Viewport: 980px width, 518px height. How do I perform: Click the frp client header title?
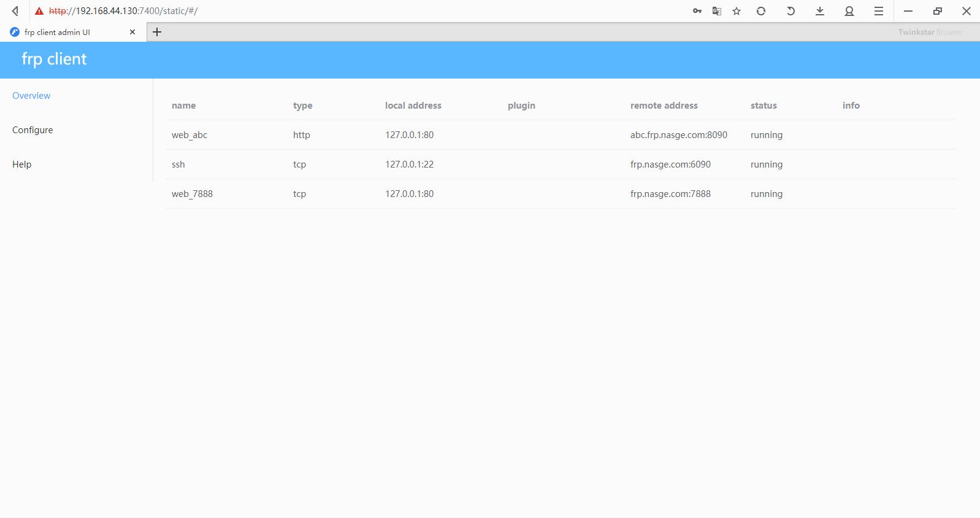[54, 59]
